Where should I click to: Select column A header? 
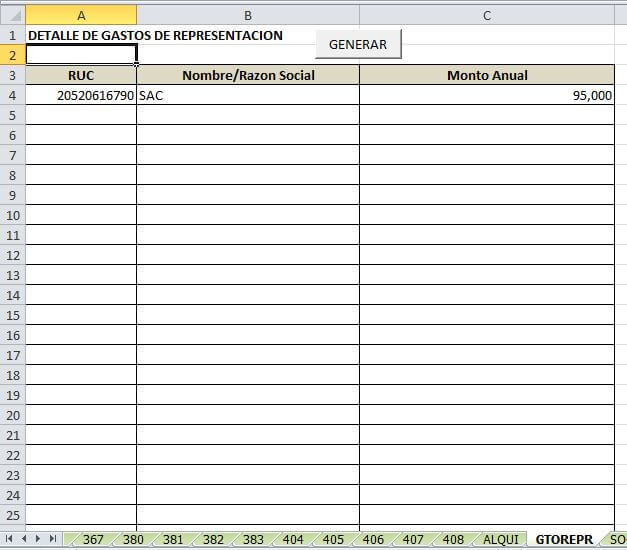pos(81,15)
